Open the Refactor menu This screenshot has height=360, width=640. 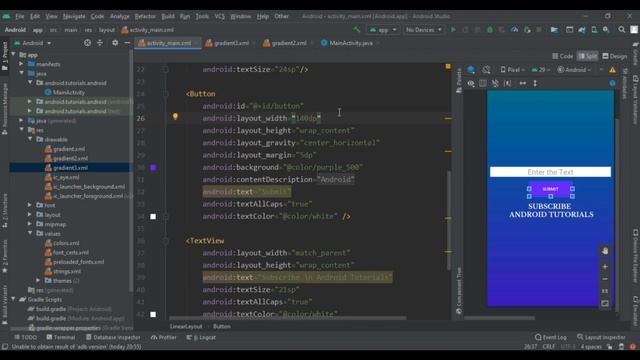145,16
